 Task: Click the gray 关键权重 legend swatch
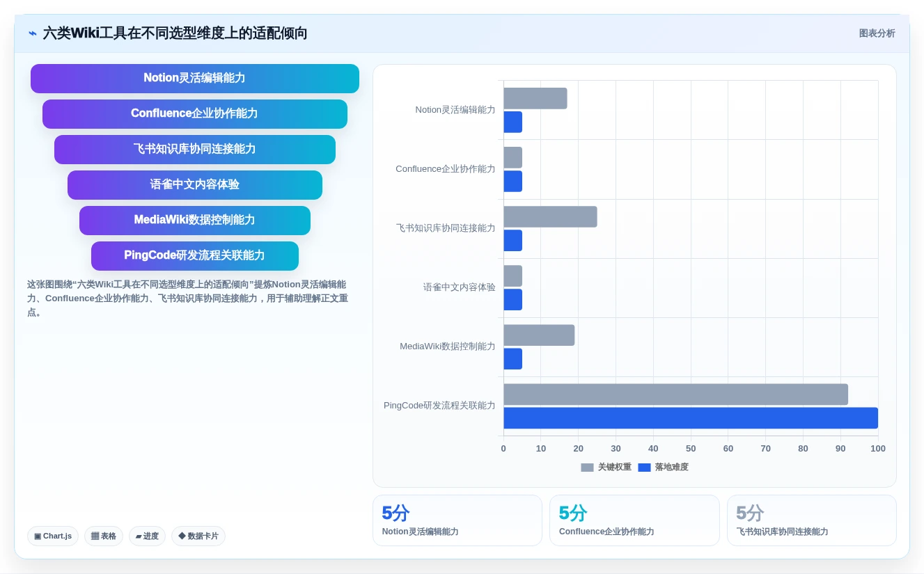587,468
